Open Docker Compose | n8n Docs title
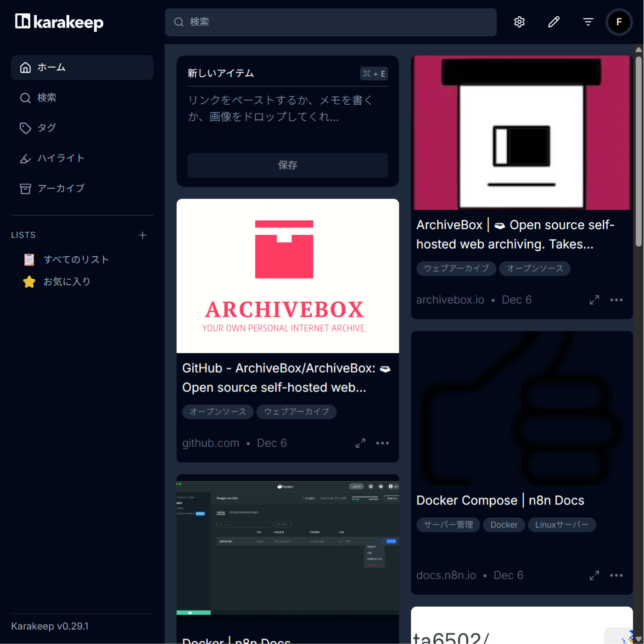 [x=500, y=500]
